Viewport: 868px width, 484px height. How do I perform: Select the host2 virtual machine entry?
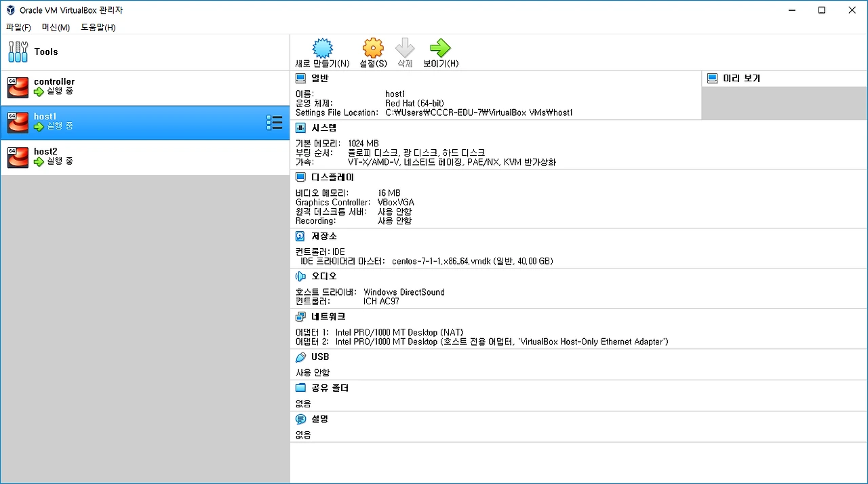145,157
